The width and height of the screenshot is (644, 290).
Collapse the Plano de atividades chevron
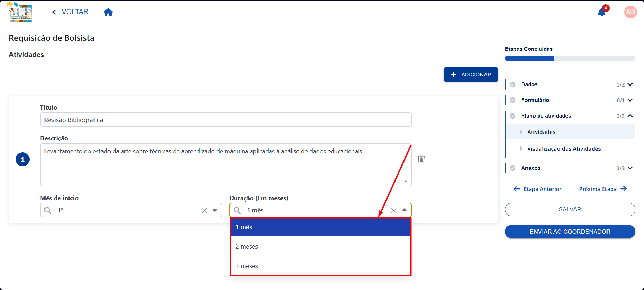pos(630,116)
